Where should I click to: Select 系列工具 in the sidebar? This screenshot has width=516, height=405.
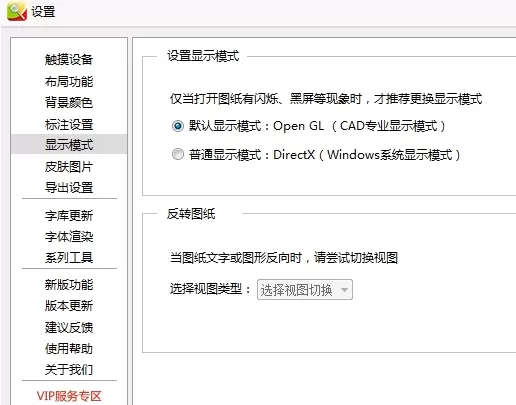pos(69,257)
